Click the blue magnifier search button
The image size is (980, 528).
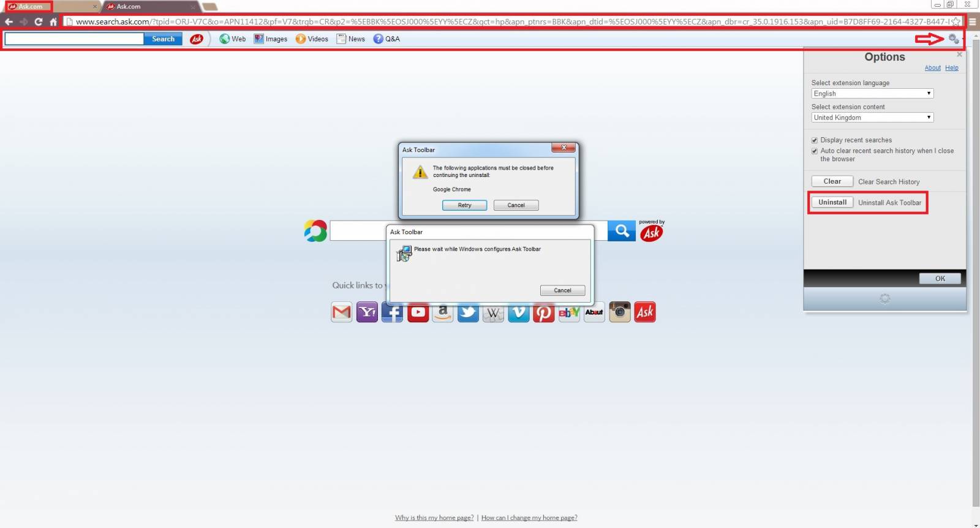point(622,231)
